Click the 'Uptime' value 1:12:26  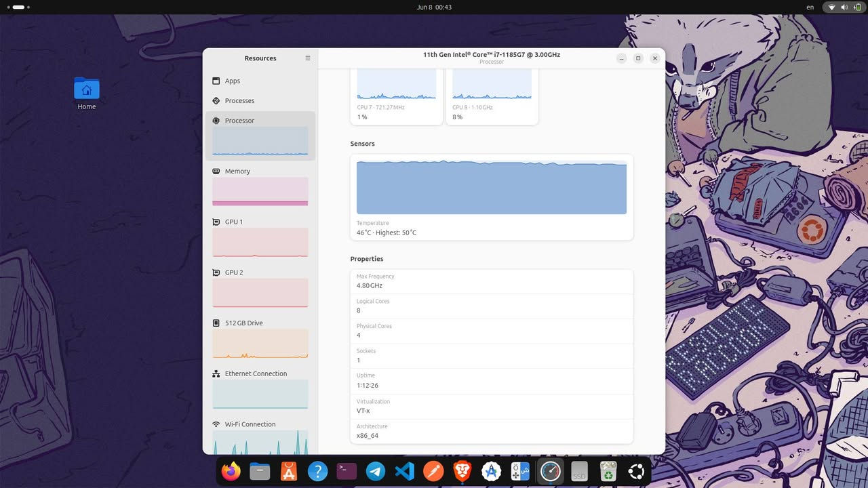click(368, 386)
